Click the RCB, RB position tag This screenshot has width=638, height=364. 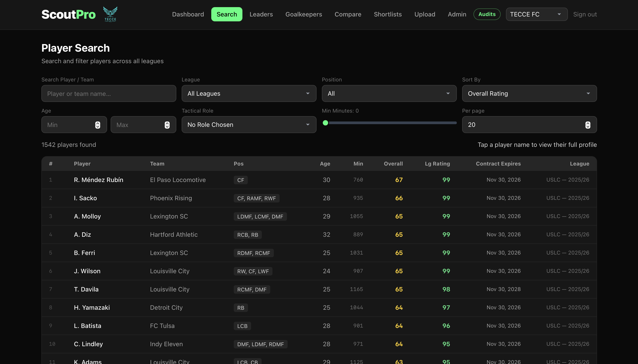[x=248, y=235]
